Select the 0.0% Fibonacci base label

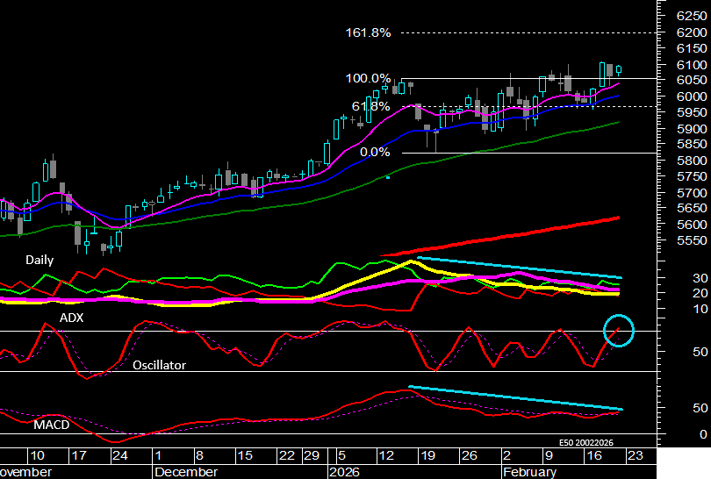click(x=374, y=152)
